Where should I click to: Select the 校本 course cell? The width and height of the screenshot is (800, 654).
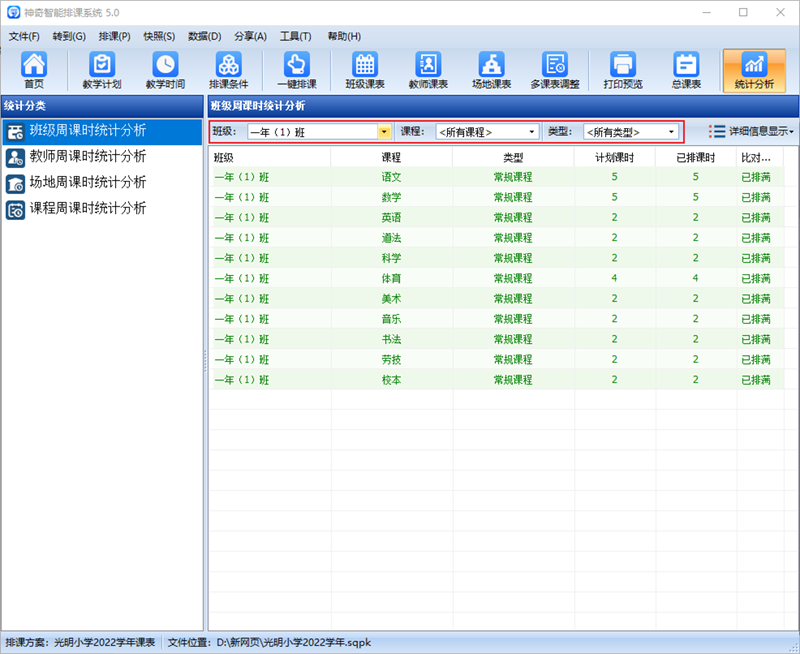pos(391,380)
